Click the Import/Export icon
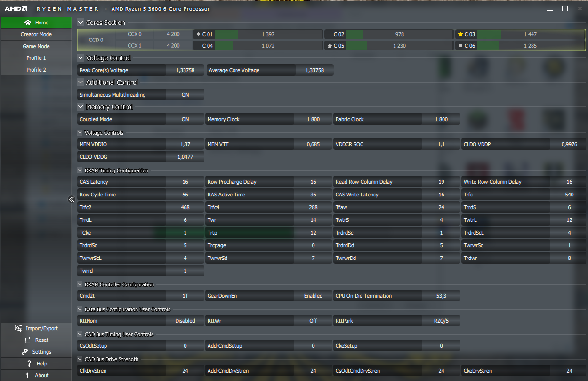The height and width of the screenshot is (381, 588). pos(18,328)
